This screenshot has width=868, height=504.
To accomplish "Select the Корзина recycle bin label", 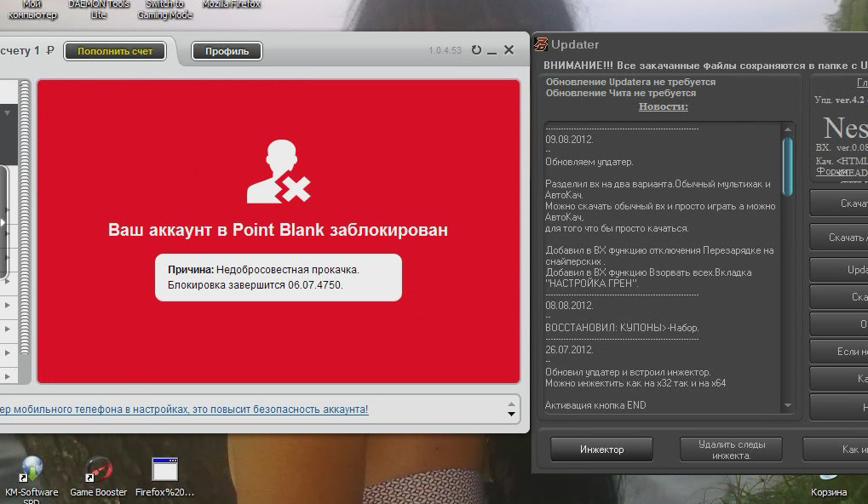I will click(829, 492).
